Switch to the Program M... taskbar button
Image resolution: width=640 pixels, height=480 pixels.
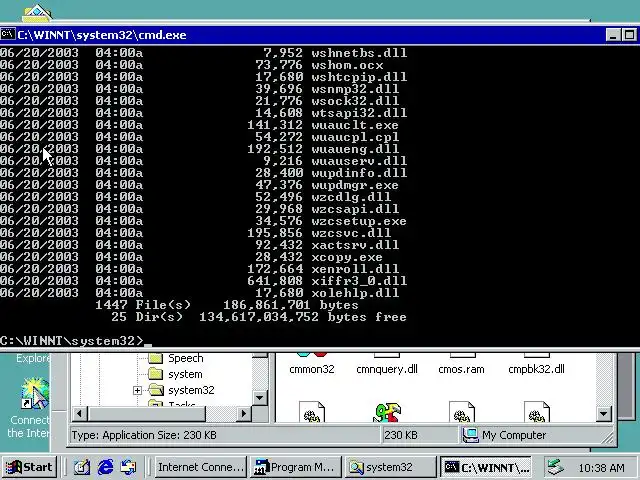click(x=295, y=467)
